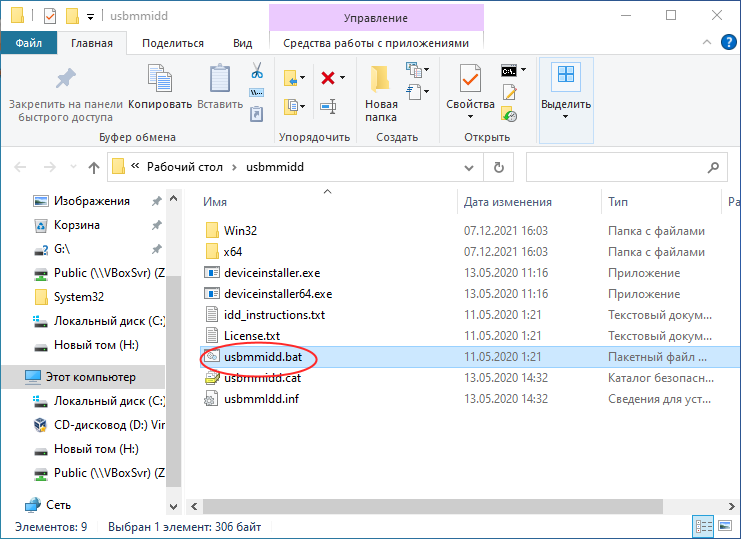Create a New folder
The height and width of the screenshot is (539, 741).
tap(381, 93)
